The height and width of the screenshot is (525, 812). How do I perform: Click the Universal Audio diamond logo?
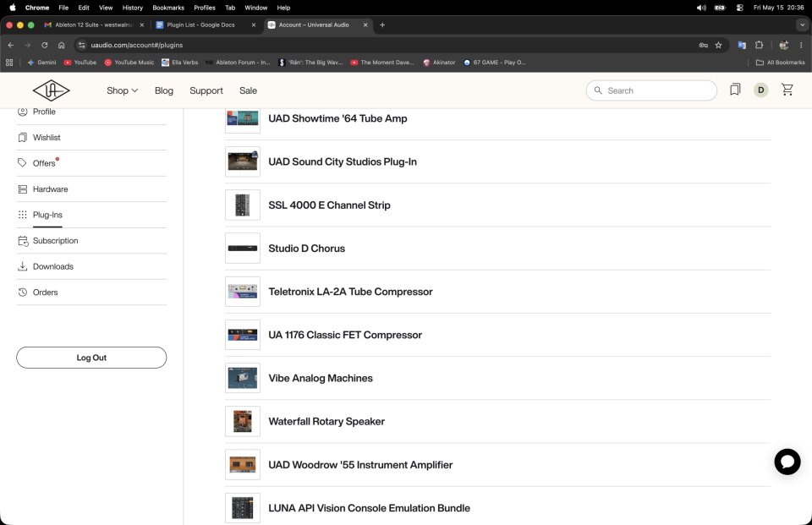(x=52, y=90)
